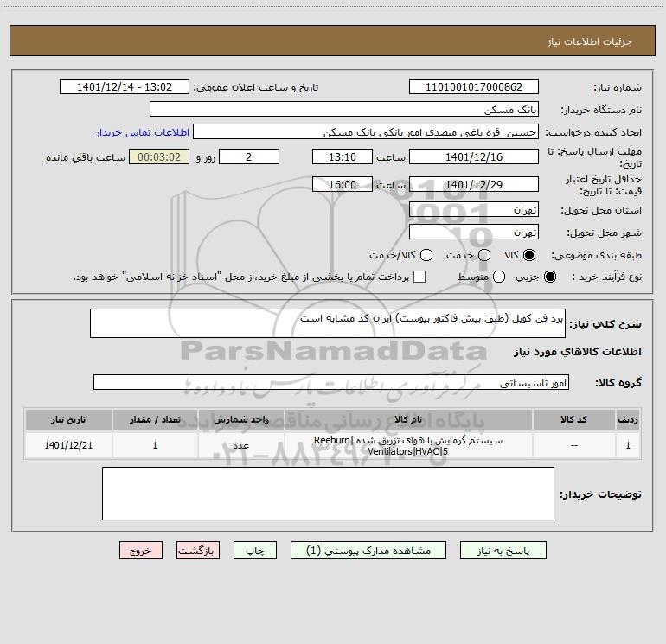Click the announcement date field 1401/12/14 - 13:02
Screen dimensions: 666x644
click(x=124, y=86)
